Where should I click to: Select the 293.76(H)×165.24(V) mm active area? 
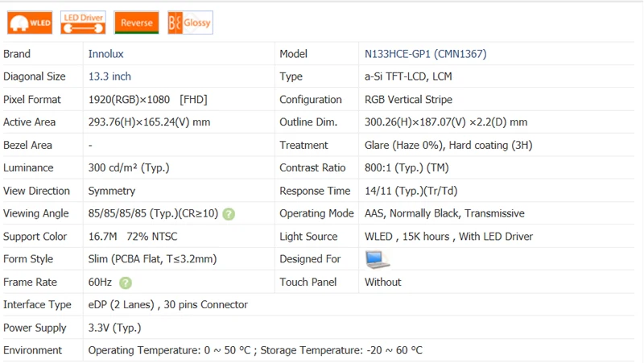tap(149, 122)
